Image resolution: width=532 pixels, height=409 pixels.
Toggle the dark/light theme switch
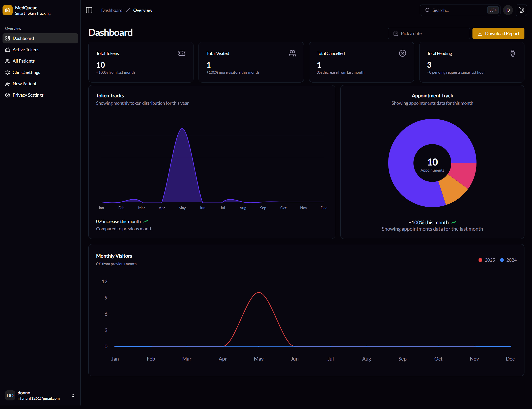pos(521,10)
